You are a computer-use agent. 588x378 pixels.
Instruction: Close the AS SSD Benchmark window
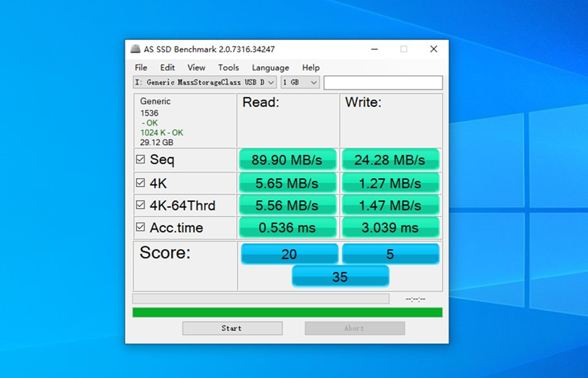tap(434, 49)
